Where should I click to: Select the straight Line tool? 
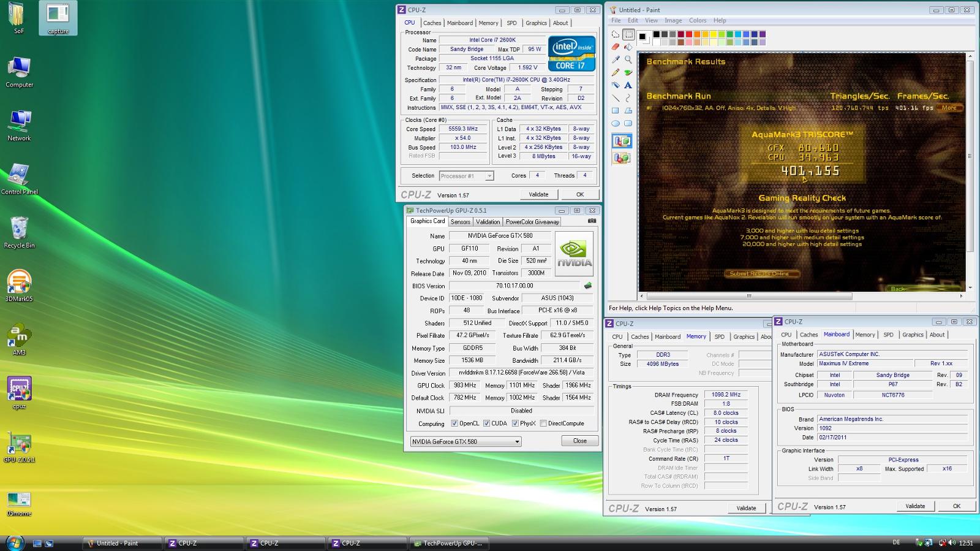(x=616, y=98)
